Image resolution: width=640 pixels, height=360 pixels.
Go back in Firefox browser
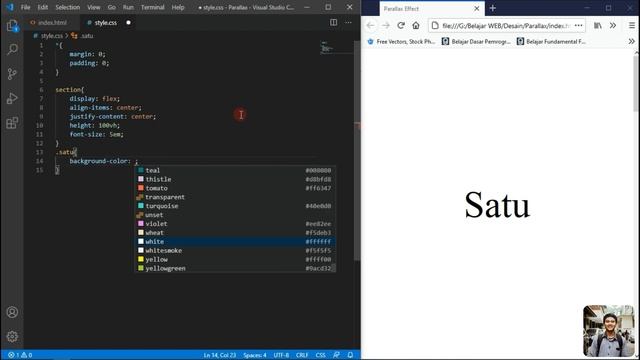pyautogui.click(x=370, y=25)
